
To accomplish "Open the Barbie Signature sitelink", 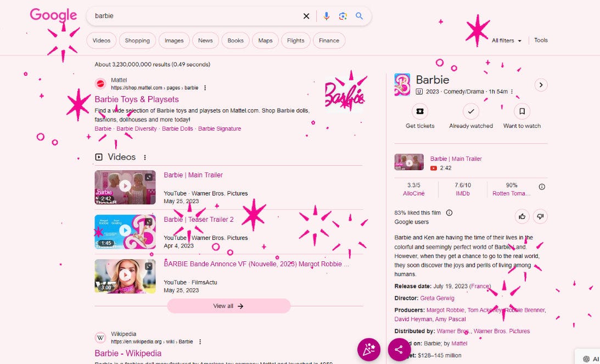I will coord(220,128).
